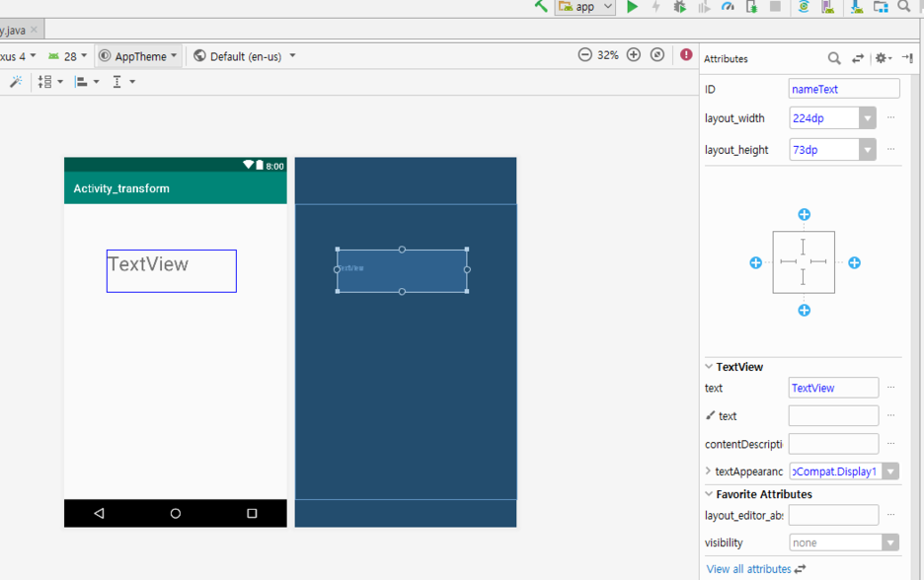Image resolution: width=924 pixels, height=580 pixels.
Task: Click the Sync Project with Gradle icon
Action: [804, 7]
